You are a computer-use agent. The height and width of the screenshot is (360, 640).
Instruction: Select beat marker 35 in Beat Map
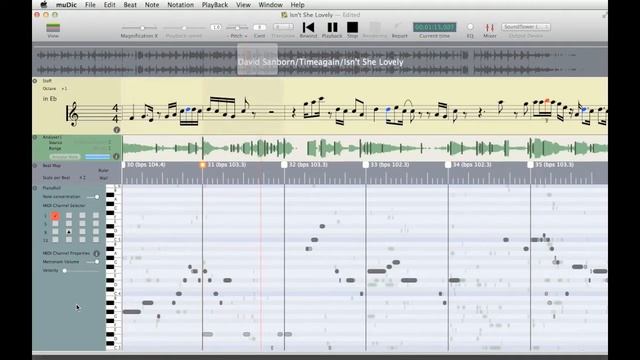pyautogui.click(x=530, y=165)
